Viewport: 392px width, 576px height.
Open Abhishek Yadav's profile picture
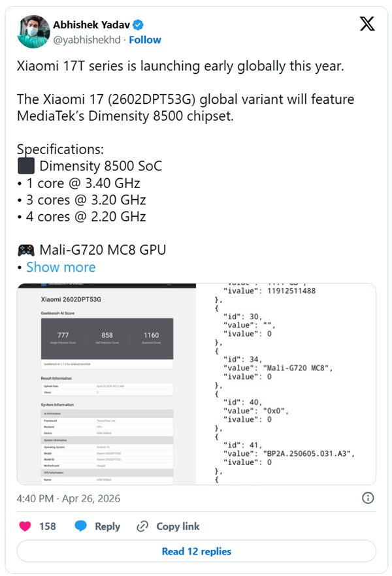tap(34, 32)
